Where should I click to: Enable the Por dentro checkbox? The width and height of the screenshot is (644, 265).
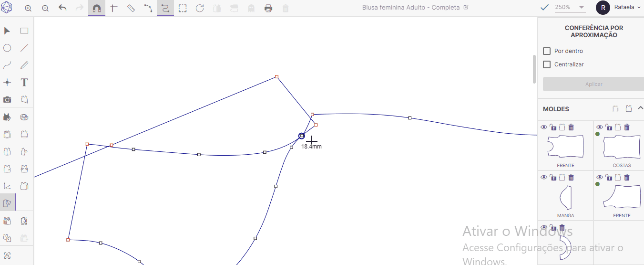click(547, 51)
